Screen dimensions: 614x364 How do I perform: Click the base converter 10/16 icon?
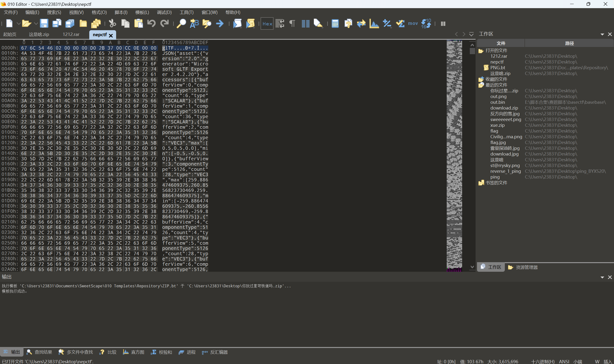coord(426,23)
